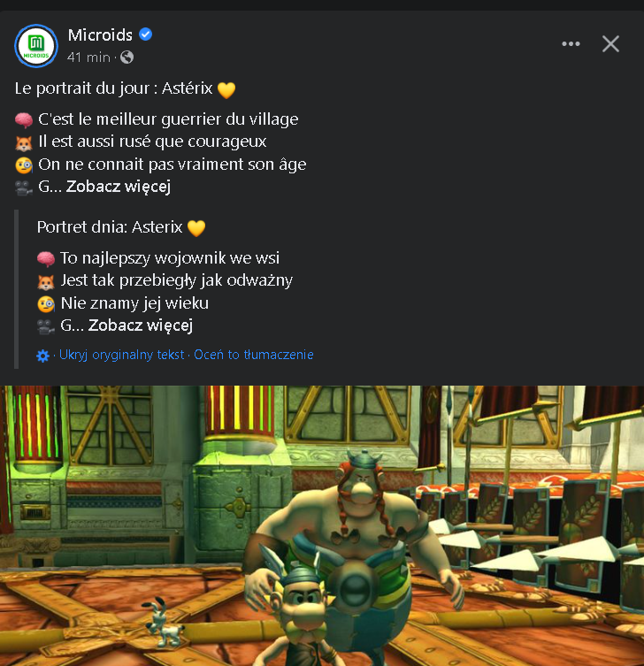The width and height of the screenshot is (644, 666).
Task: Open the Microids profile picture
Action: 36,45
